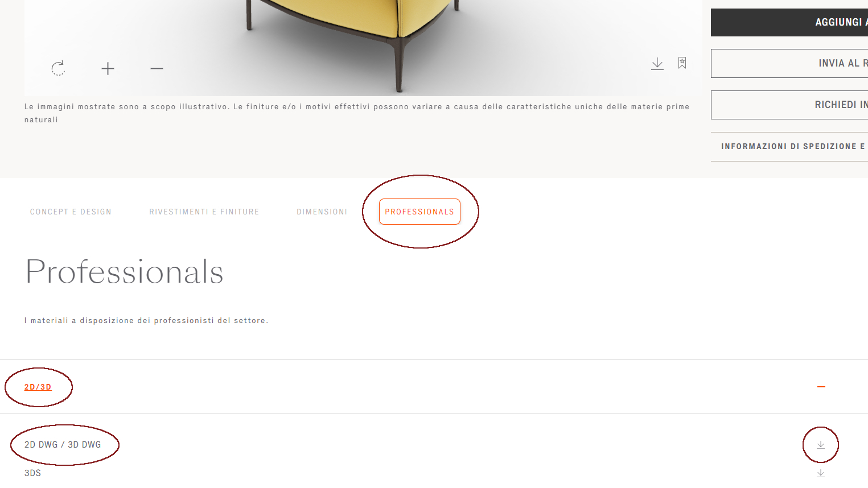
Task: Zoom out with the minus icon
Action: [157, 69]
